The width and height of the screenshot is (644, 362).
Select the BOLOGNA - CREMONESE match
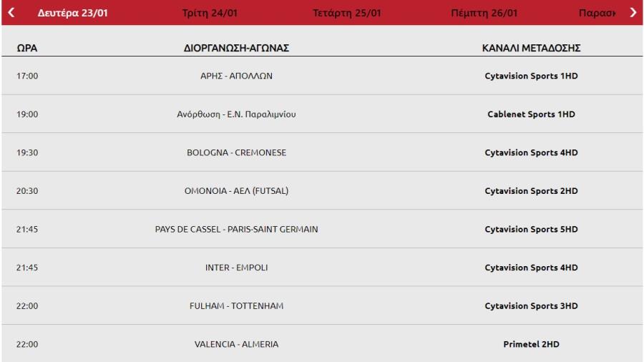pos(237,152)
